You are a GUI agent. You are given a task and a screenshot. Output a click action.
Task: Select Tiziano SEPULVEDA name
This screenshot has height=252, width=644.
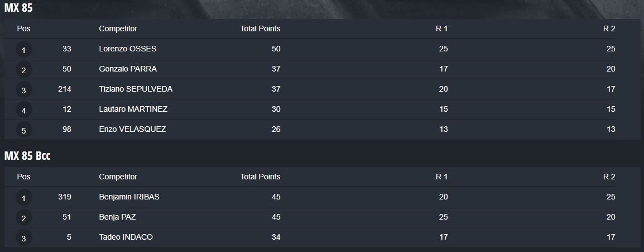pyautogui.click(x=136, y=89)
